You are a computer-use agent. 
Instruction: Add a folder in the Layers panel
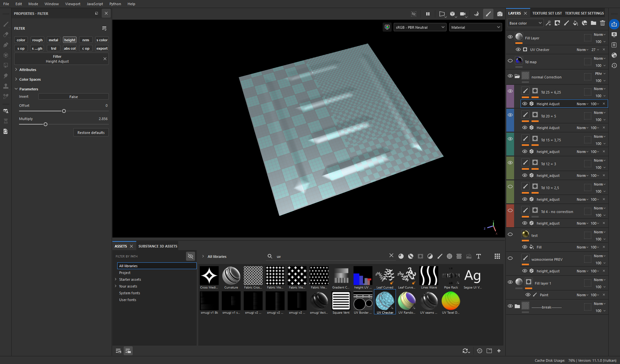point(594,23)
